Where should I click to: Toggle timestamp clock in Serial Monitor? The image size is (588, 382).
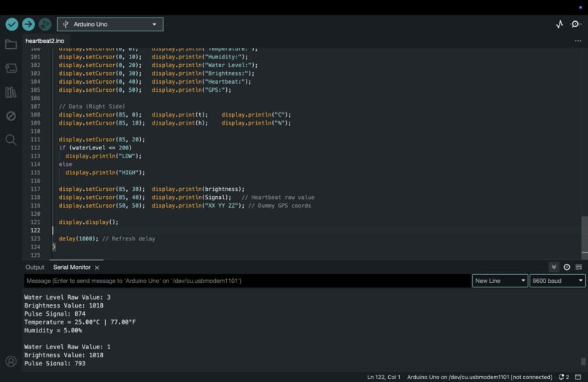[567, 267]
